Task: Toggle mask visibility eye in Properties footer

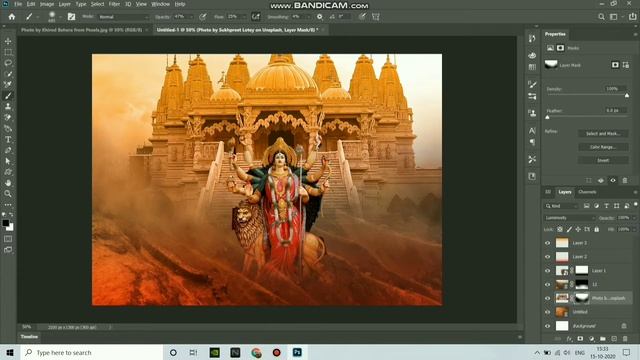Action: pyautogui.click(x=613, y=180)
